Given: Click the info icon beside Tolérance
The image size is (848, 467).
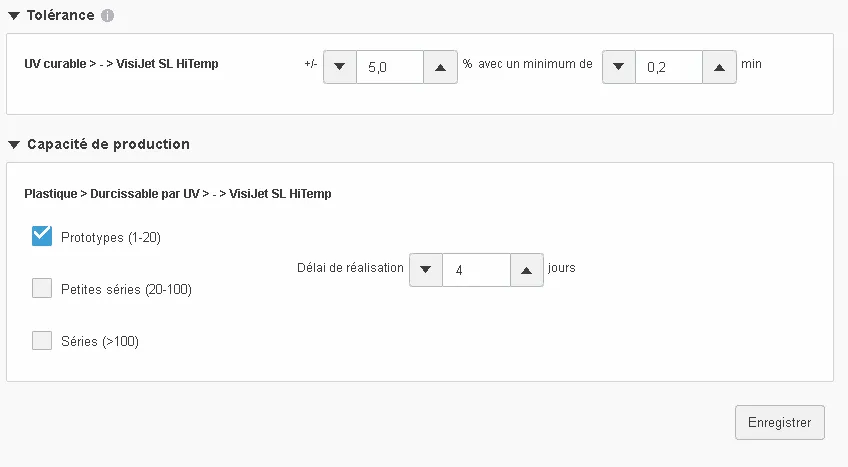Looking at the screenshot, I should click(x=108, y=16).
